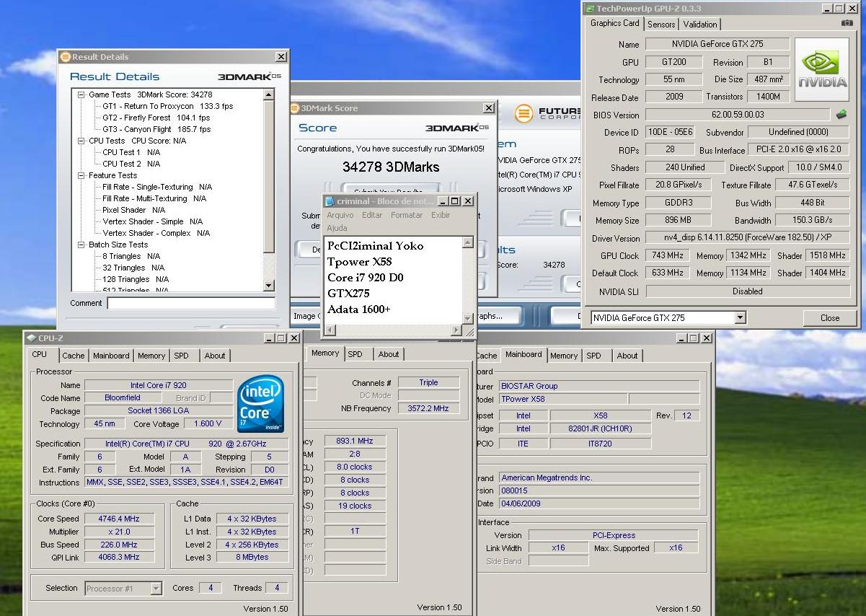Click the American Megatrends Inc. BIOS brand

[598, 478]
